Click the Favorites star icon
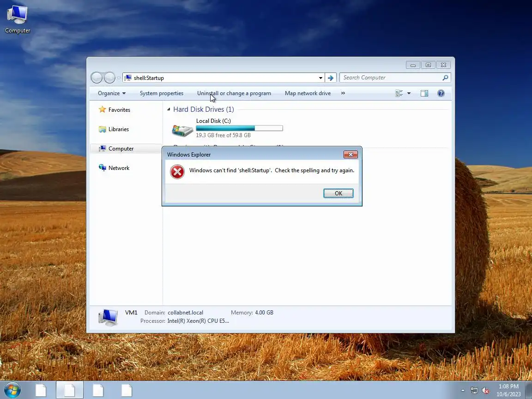Image resolution: width=532 pixels, height=399 pixels. click(x=102, y=109)
